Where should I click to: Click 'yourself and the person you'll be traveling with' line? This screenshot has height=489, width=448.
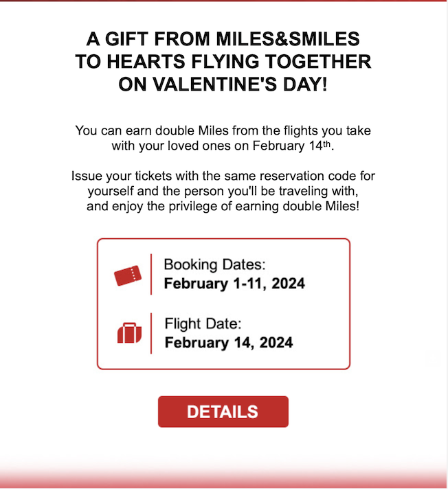click(x=223, y=191)
